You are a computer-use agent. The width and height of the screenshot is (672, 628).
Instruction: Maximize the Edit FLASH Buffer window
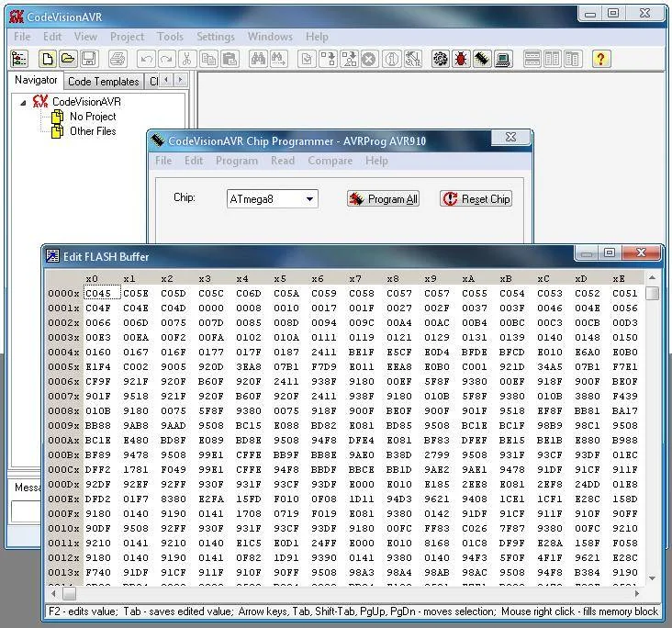[610, 252]
